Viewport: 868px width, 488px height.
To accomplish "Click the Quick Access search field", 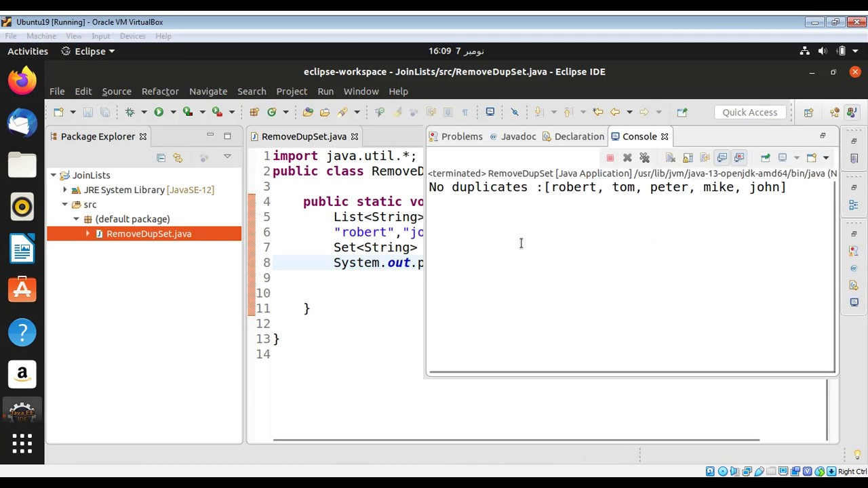I will pyautogui.click(x=749, y=113).
